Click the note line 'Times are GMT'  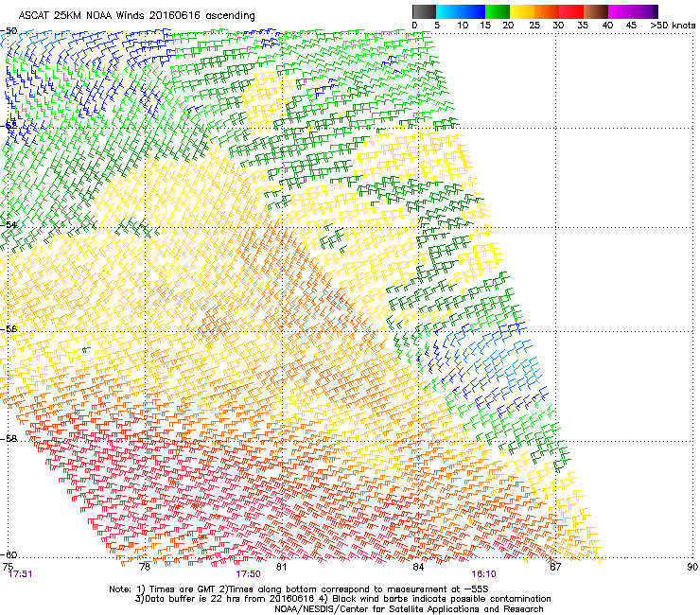click(183, 589)
